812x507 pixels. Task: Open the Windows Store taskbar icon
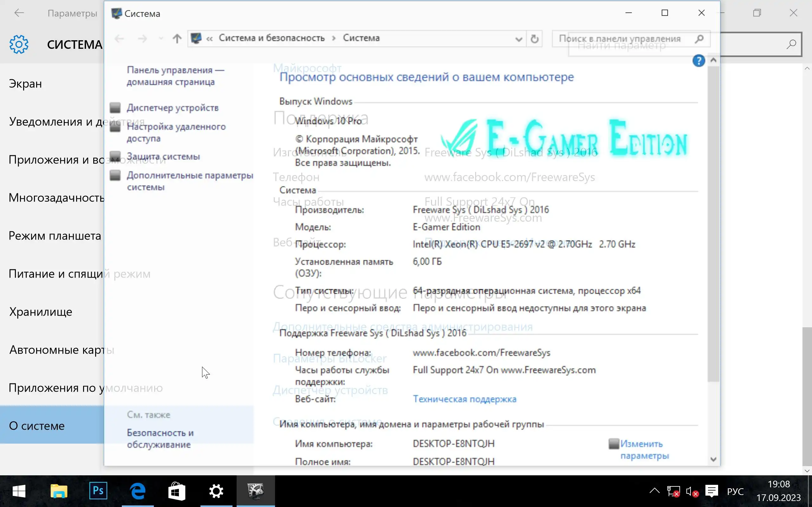[x=177, y=491]
